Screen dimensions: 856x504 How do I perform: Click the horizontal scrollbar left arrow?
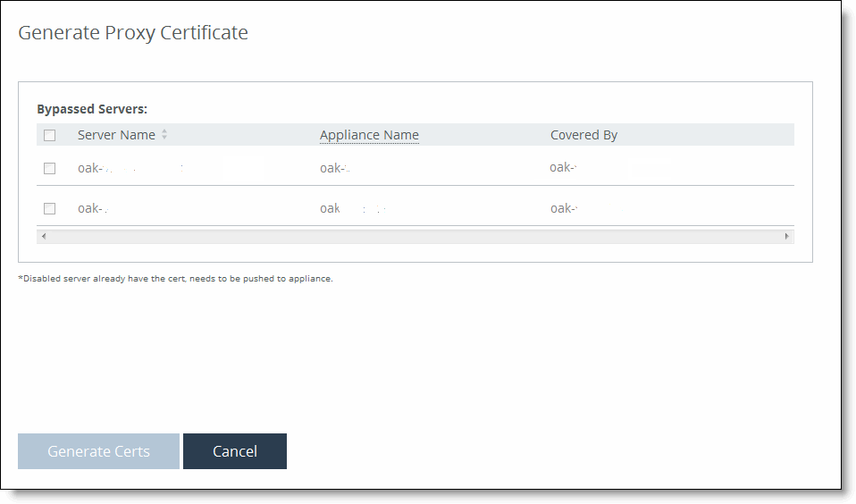click(x=43, y=236)
